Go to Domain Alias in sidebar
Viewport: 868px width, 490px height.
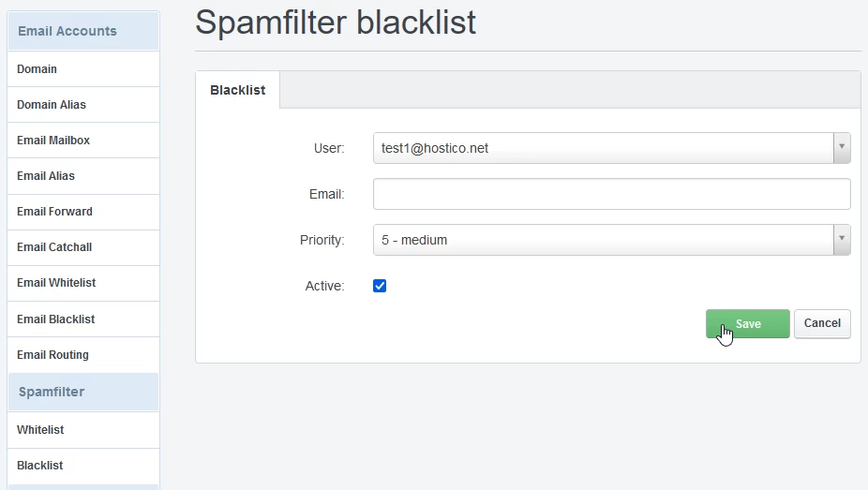click(52, 105)
